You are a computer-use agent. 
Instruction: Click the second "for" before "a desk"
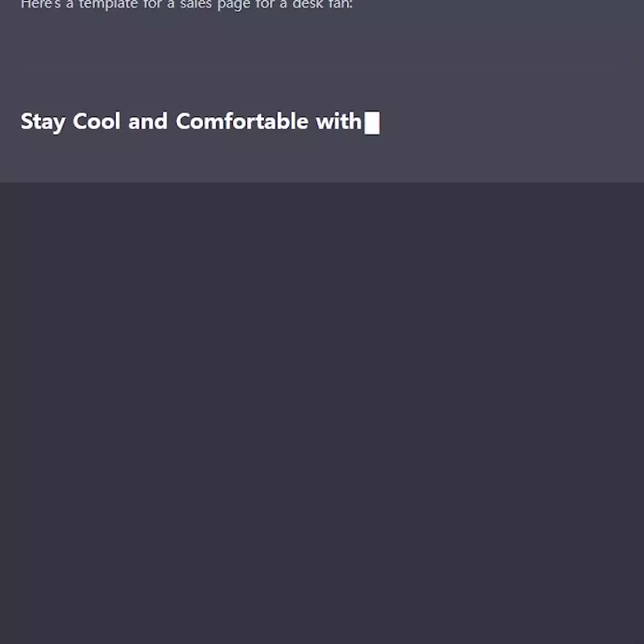coord(264,4)
